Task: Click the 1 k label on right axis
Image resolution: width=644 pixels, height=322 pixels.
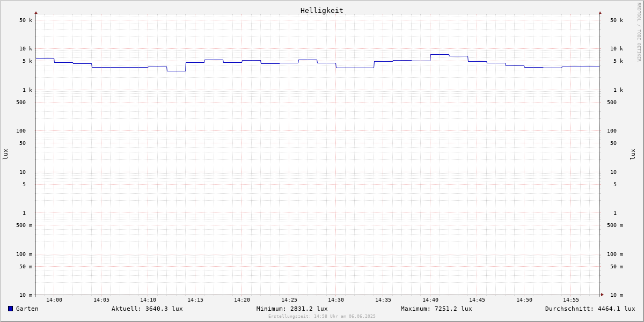Action: (618, 90)
